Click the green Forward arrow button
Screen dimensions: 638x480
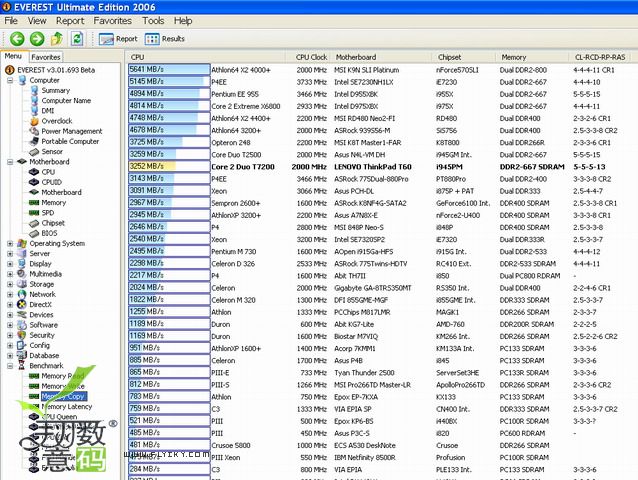point(37,39)
